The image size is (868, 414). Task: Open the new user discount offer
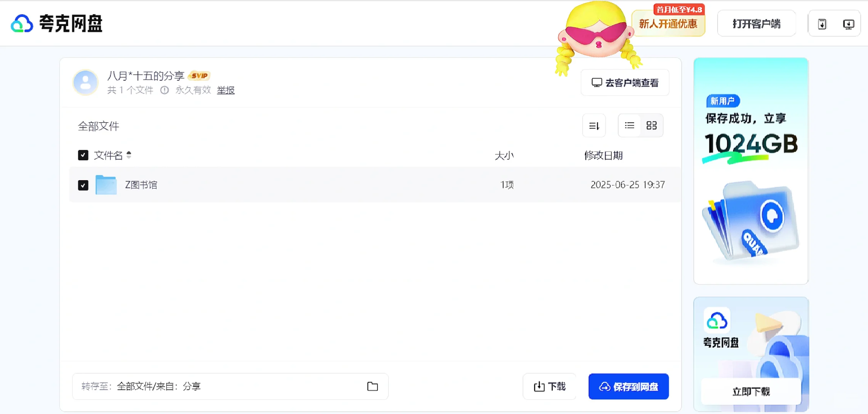[668, 24]
